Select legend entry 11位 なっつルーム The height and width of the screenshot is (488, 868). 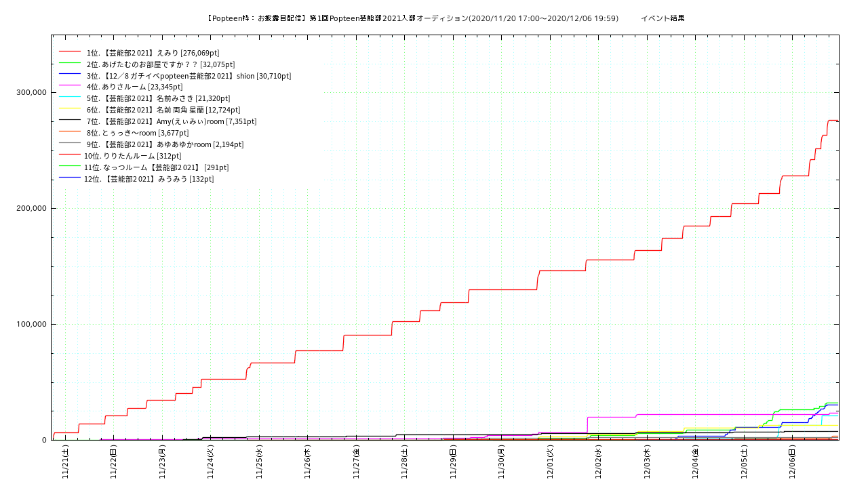(156, 167)
